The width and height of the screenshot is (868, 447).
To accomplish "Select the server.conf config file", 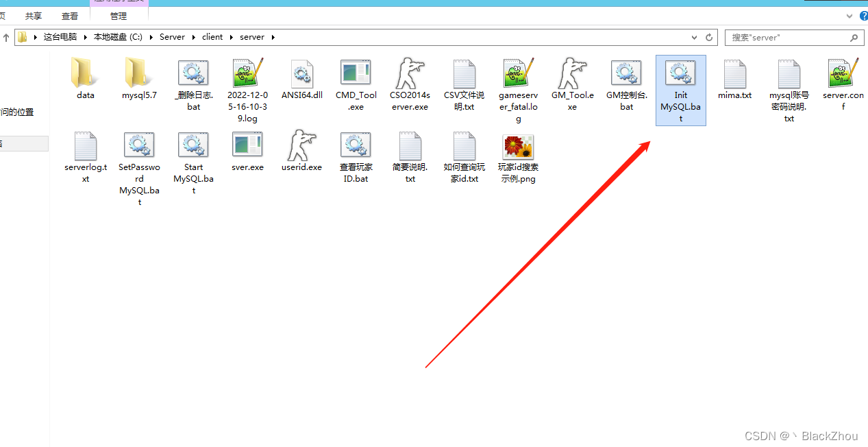I will click(843, 84).
